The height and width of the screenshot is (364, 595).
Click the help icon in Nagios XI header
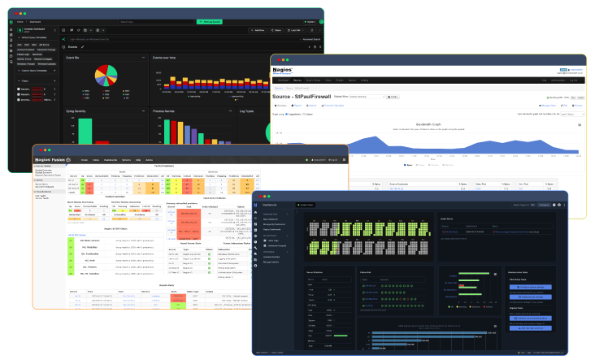[554, 205]
